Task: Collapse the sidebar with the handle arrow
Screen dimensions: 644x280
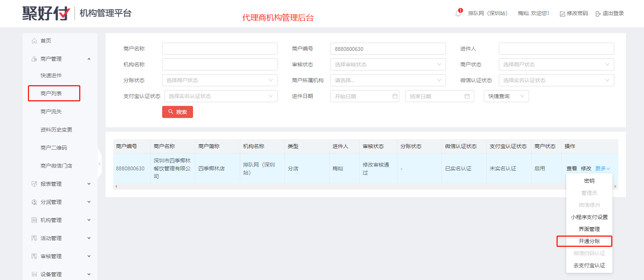Action: pos(100,164)
